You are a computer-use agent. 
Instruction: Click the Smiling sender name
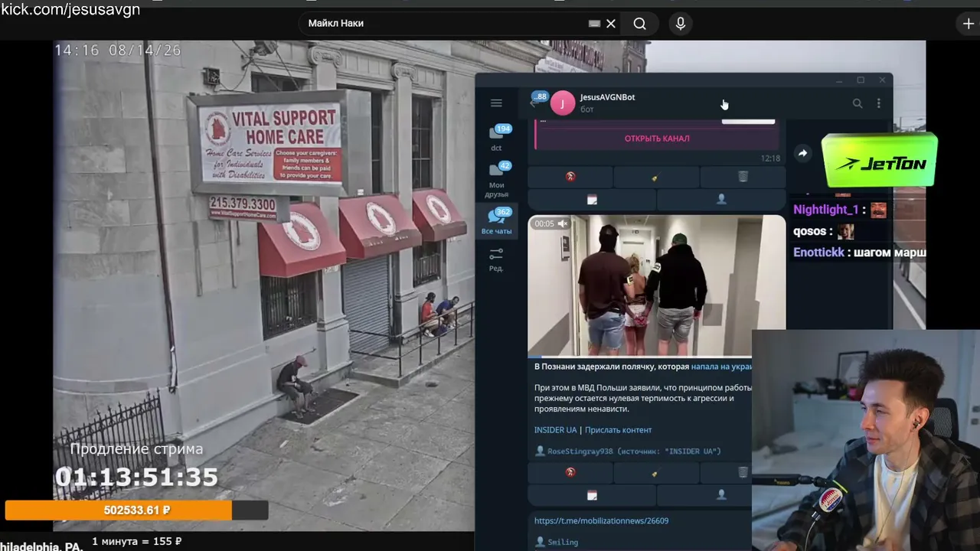(x=563, y=542)
